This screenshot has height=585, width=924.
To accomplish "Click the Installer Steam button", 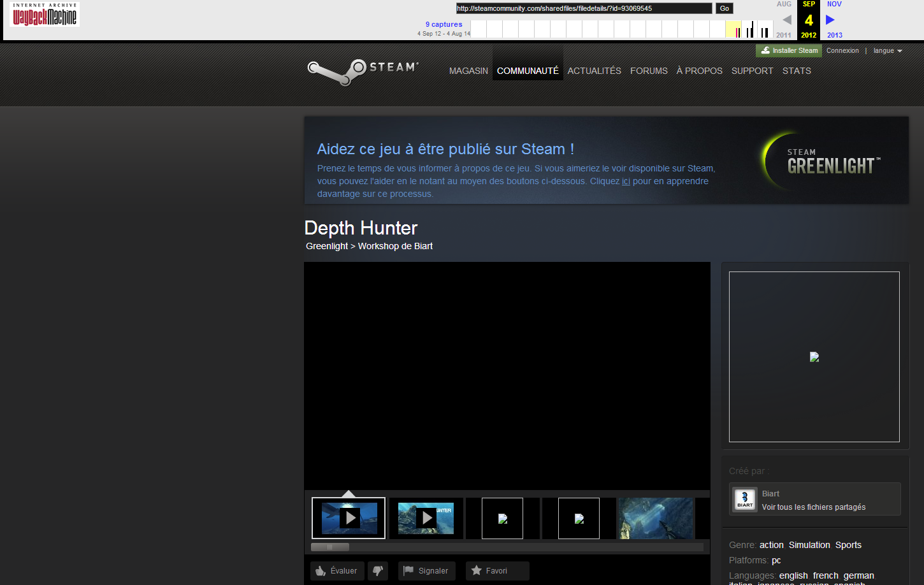I will tap(789, 50).
